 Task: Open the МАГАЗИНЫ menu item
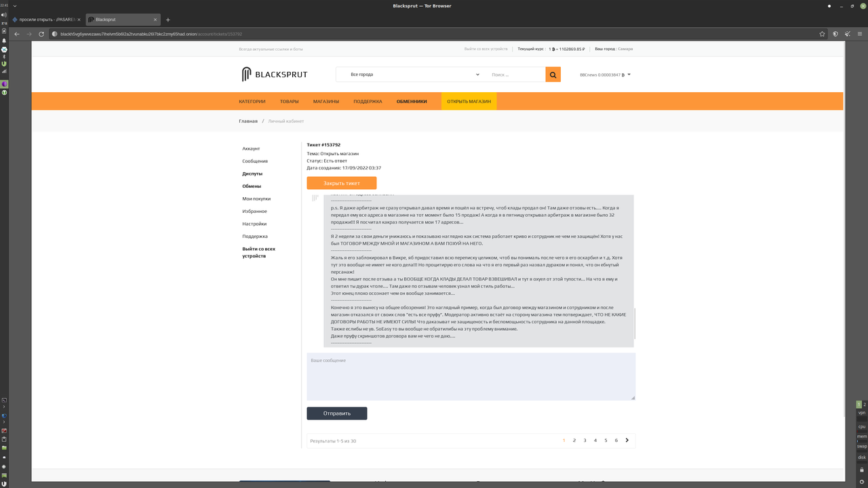click(326, 102)
